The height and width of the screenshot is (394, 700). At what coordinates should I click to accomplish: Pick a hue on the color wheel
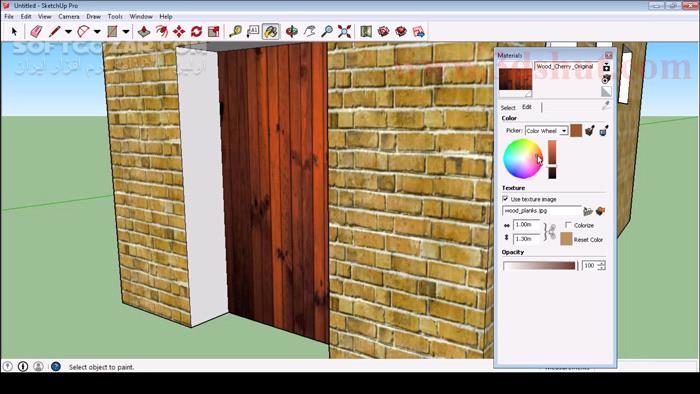(523, 158)
